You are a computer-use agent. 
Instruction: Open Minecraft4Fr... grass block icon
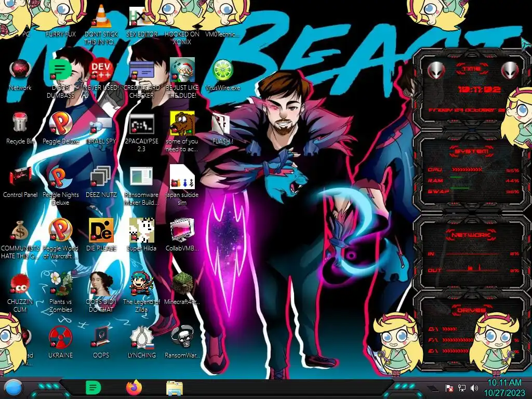182,288
